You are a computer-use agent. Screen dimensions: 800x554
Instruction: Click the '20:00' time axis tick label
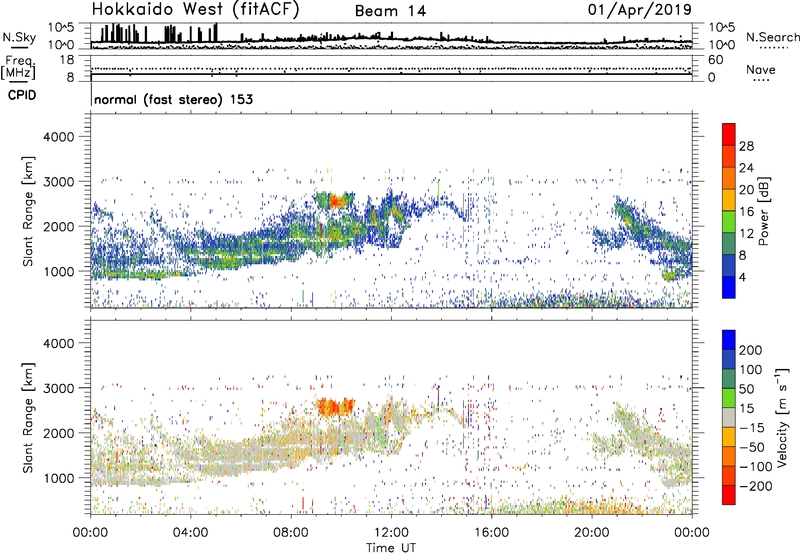tap(591, 533)
